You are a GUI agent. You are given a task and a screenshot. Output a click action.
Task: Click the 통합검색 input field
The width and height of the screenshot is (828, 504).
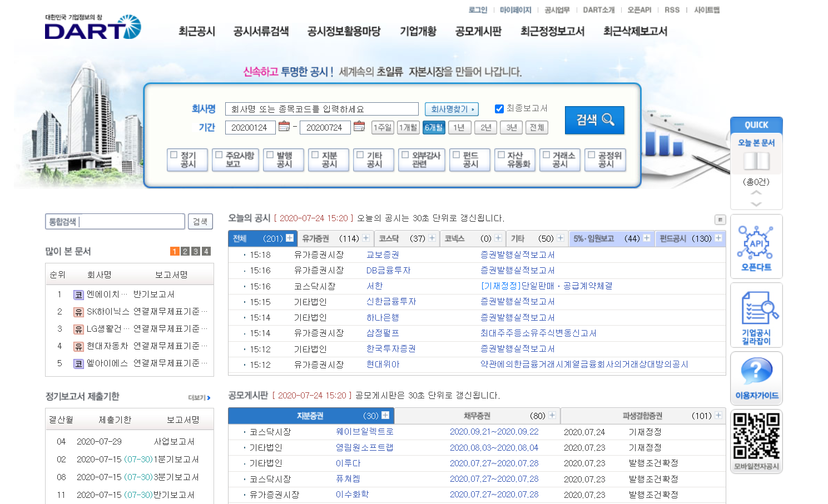point(115,221)
